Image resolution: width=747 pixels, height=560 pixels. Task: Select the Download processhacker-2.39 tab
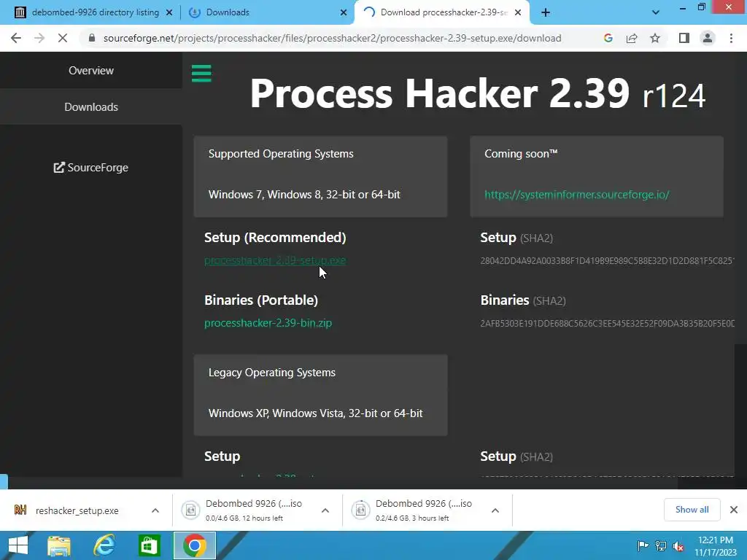441,12
